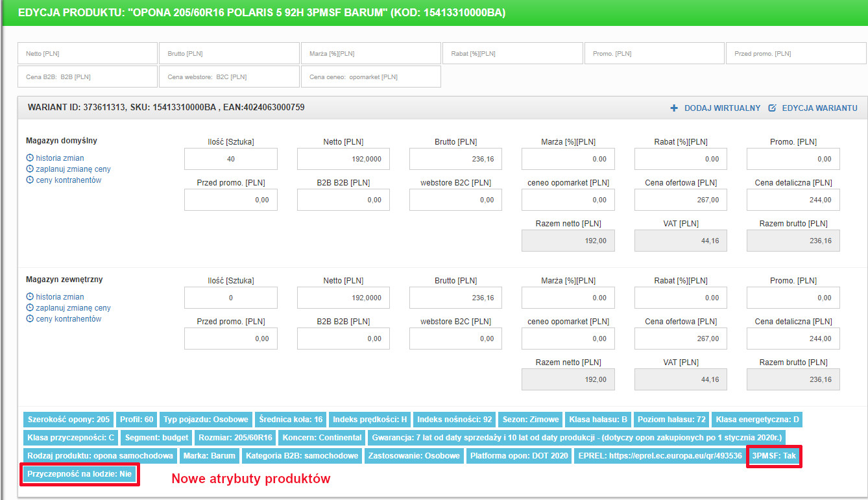Click the edit pencil icon beside Edycja wariantu

[x=772, y=108]
